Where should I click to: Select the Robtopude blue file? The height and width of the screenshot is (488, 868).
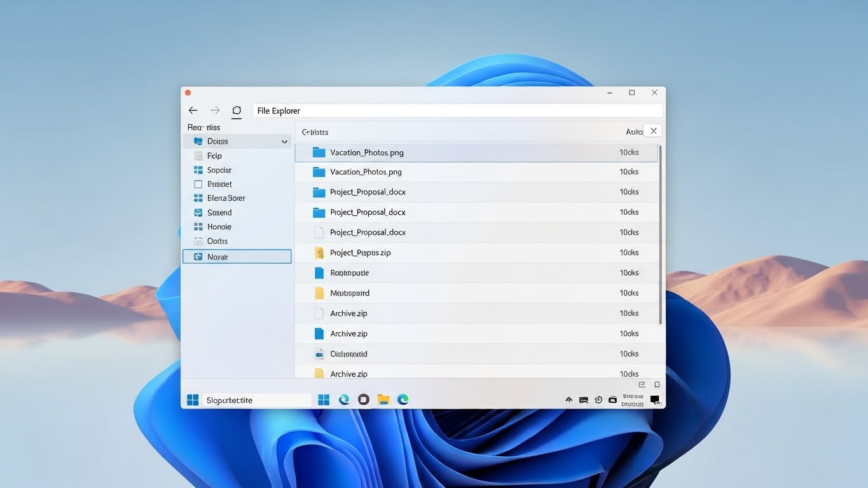click(x=349, y=273)
